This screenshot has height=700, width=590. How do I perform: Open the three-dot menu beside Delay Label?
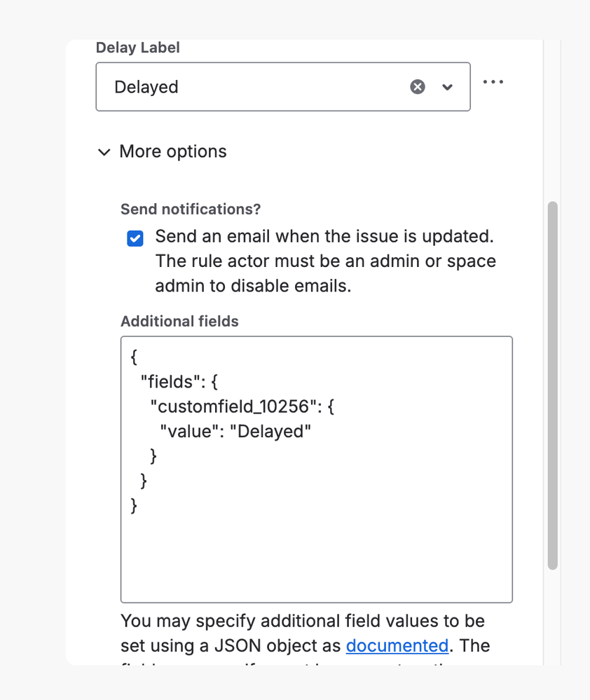tap(493, 82)
